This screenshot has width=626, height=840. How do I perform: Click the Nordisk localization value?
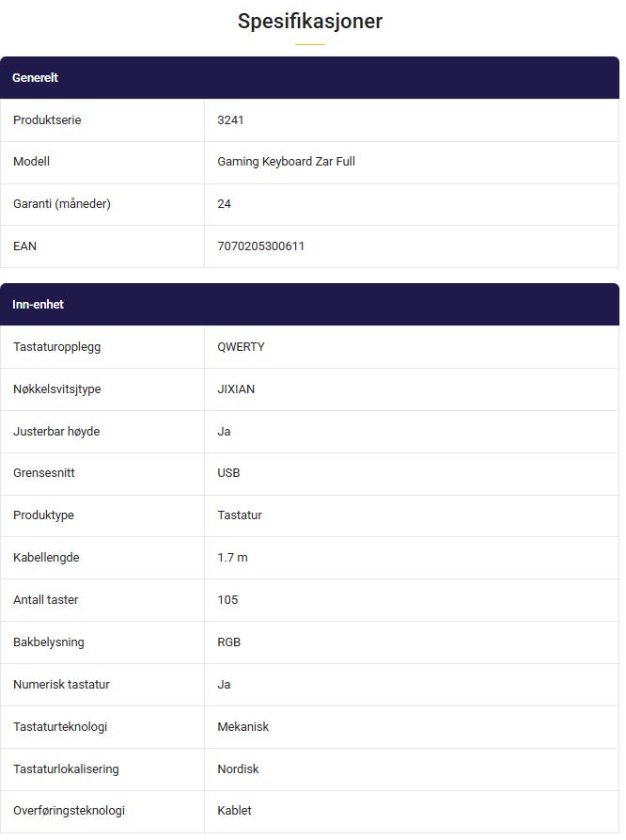coord(238,769)
